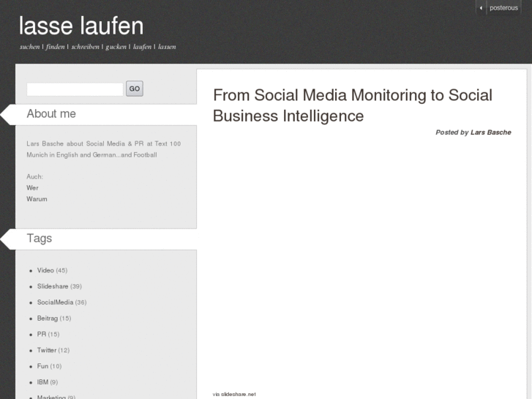
Task: Click the GO search button
Action: click(135, 89)
